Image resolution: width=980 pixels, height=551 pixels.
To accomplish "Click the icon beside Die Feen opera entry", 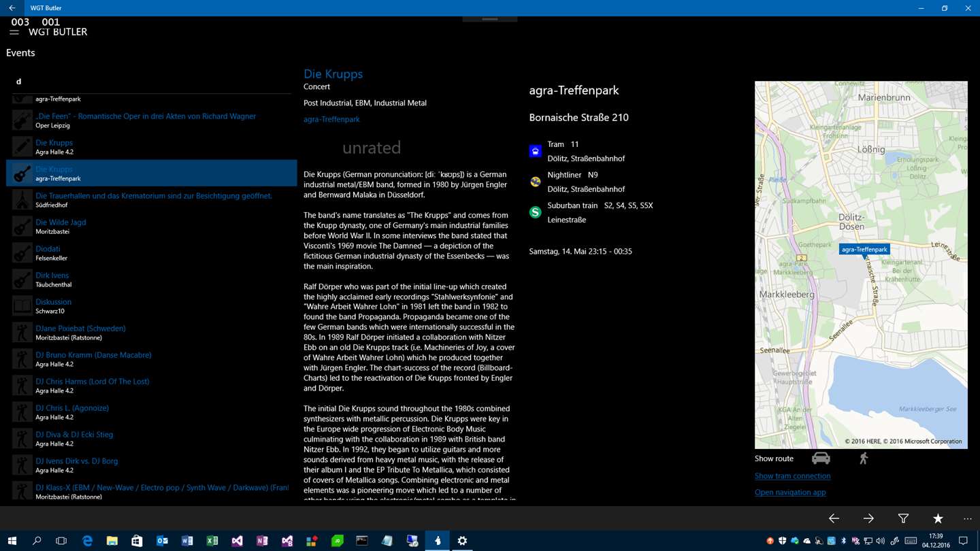I will tap(22, 120).
